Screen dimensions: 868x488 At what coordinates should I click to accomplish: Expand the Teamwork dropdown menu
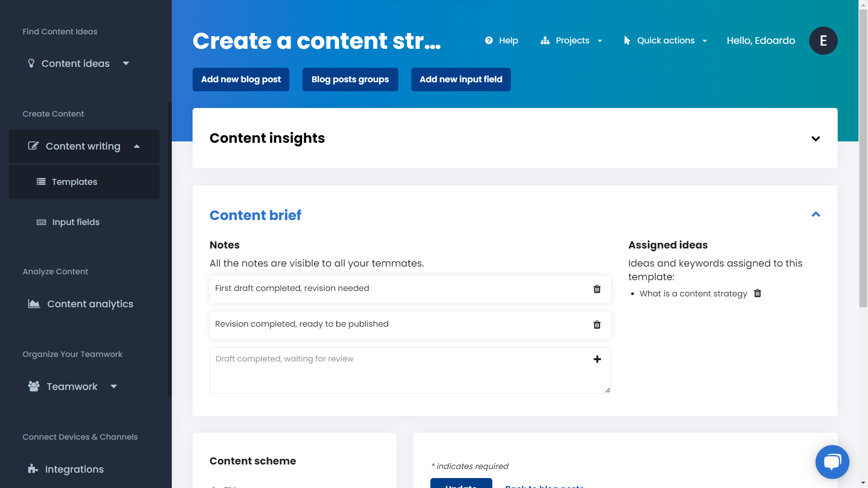(x=113, y=387)
